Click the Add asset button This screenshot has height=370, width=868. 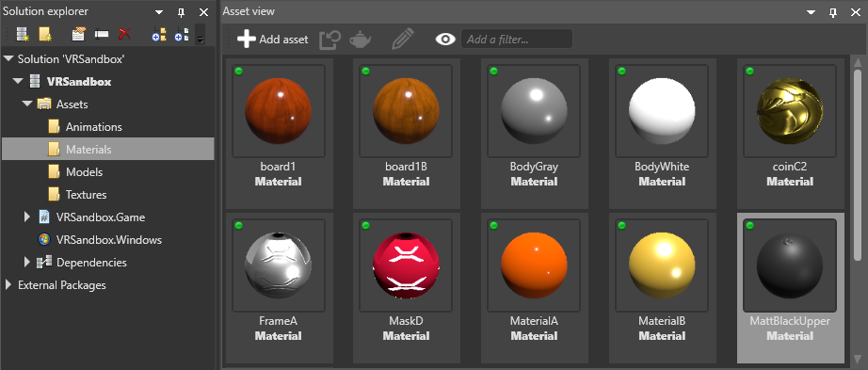coord(272,40)
